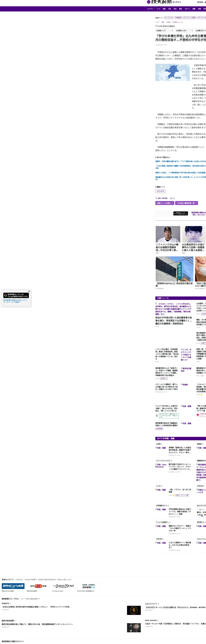The image size is (206, 644).
Task: Click the 九州発のニュース breadcrumb link
Action: (177, 22)
